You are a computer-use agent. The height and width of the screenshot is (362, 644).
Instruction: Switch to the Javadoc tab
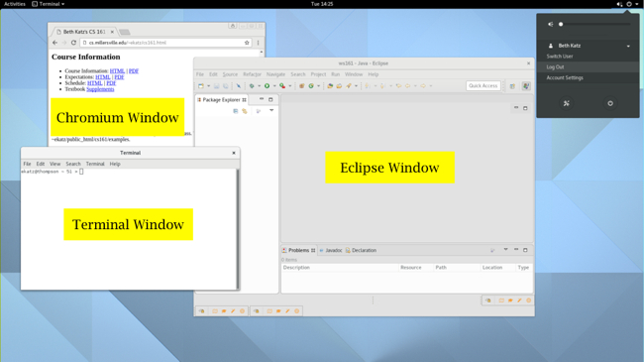(x=331, y=250)
